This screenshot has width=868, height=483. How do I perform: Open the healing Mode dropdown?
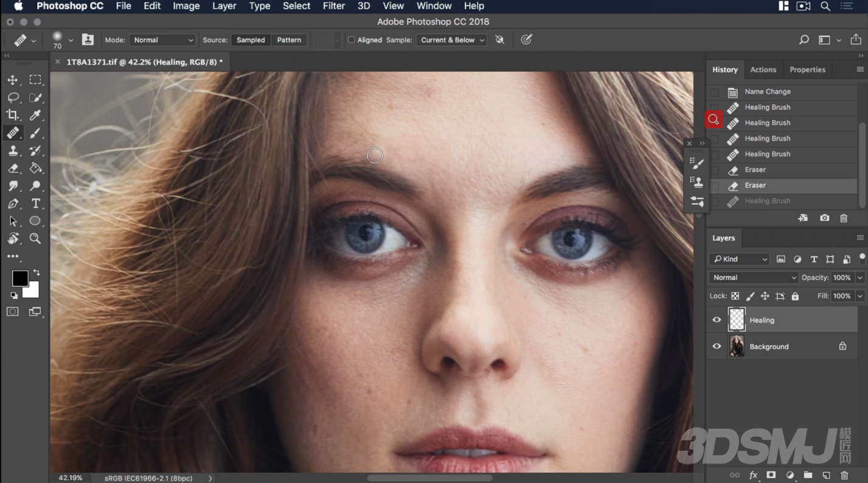[162, 40]
